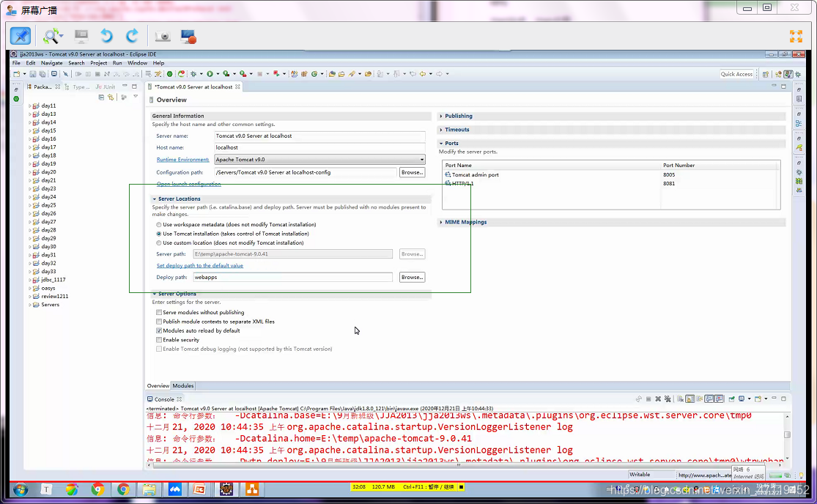Select the oasys project in tree
817x504 pixels.
pyautogui.click(x=48, y=288)
